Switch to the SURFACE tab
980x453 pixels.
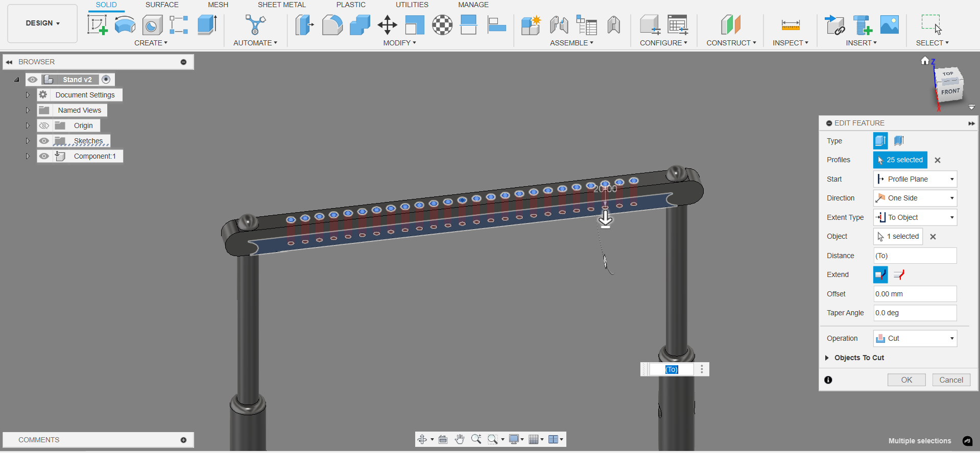pos(162,5)
